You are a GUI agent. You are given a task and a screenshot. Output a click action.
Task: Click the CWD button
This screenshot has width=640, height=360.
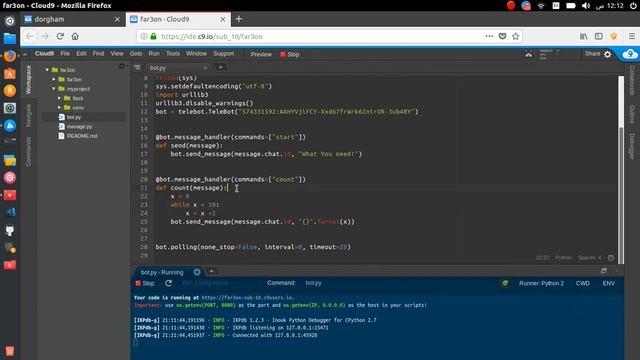pos(582,283)
